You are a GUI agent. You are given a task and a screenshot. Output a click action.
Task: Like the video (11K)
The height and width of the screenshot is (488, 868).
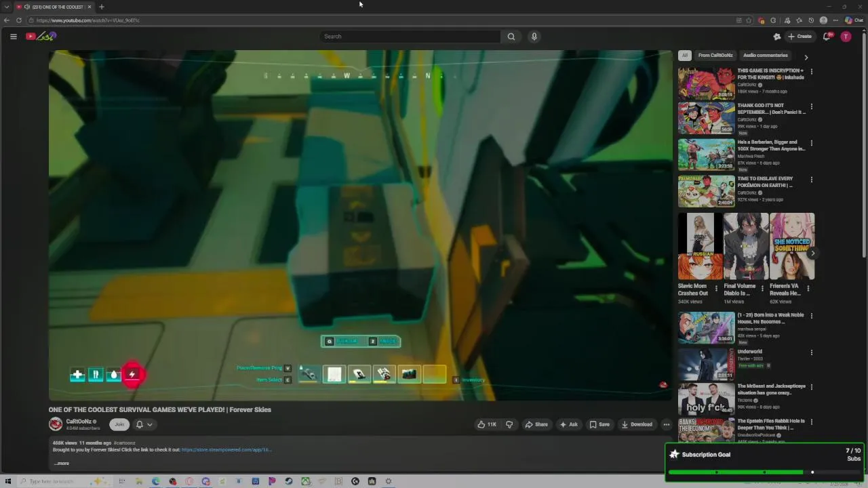487,424
